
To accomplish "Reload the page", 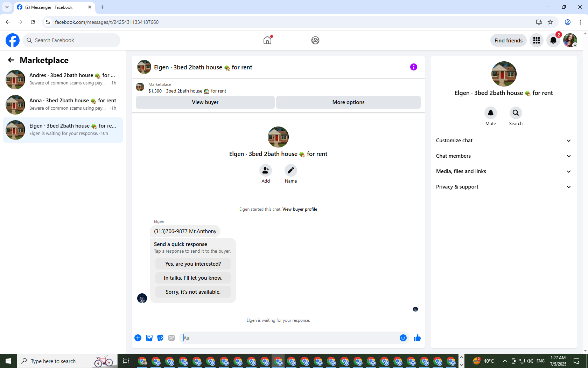I will click(x=33, y=22).
